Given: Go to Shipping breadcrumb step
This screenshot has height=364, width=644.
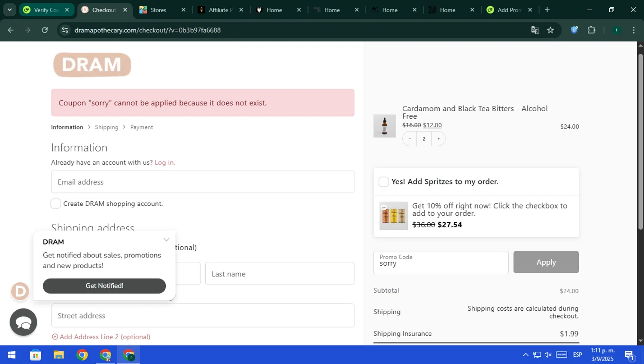Looking at the screenshot, I should pyautogui.click(x=106, y=127).
